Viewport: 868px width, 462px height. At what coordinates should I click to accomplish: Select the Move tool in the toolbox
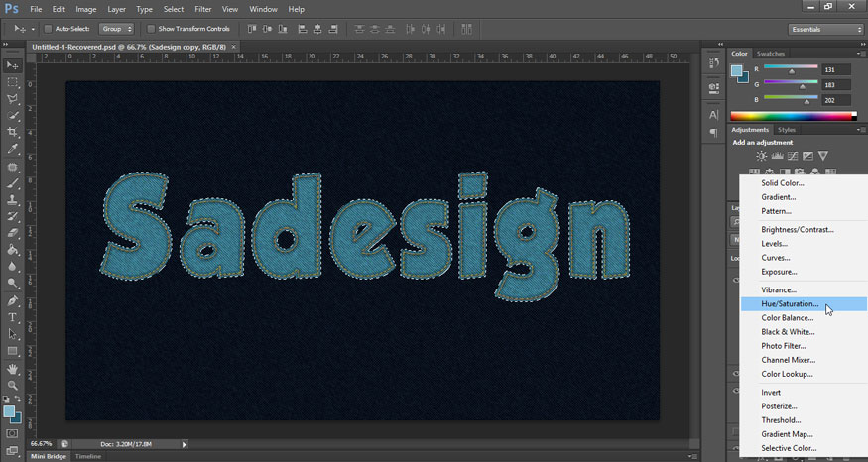point(12,65)
